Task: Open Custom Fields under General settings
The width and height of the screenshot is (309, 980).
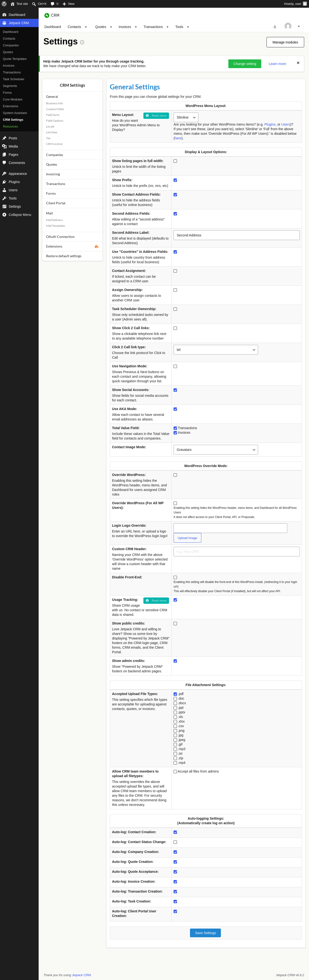Action: [x=55, y=109]
